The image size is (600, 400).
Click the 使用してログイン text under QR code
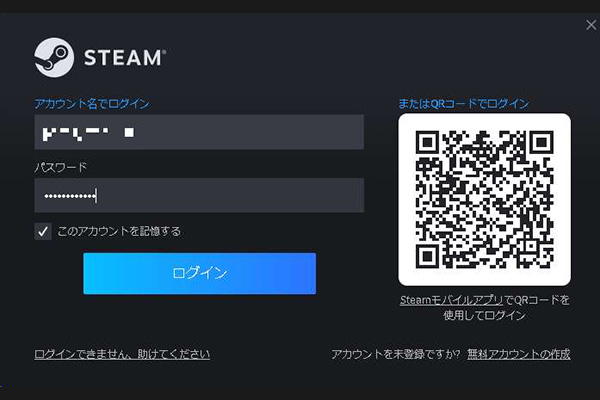(484, 315)
